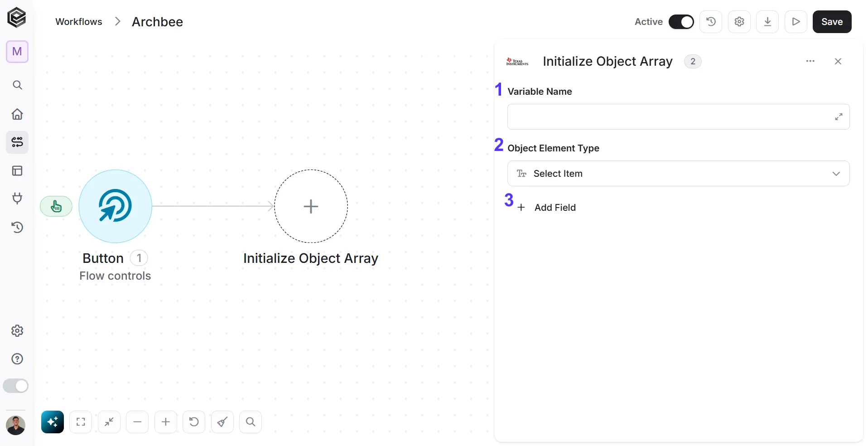Open the version history icon in the header
Image resolution: width=868 pixels, height=446 pixels.
(711, 22)
